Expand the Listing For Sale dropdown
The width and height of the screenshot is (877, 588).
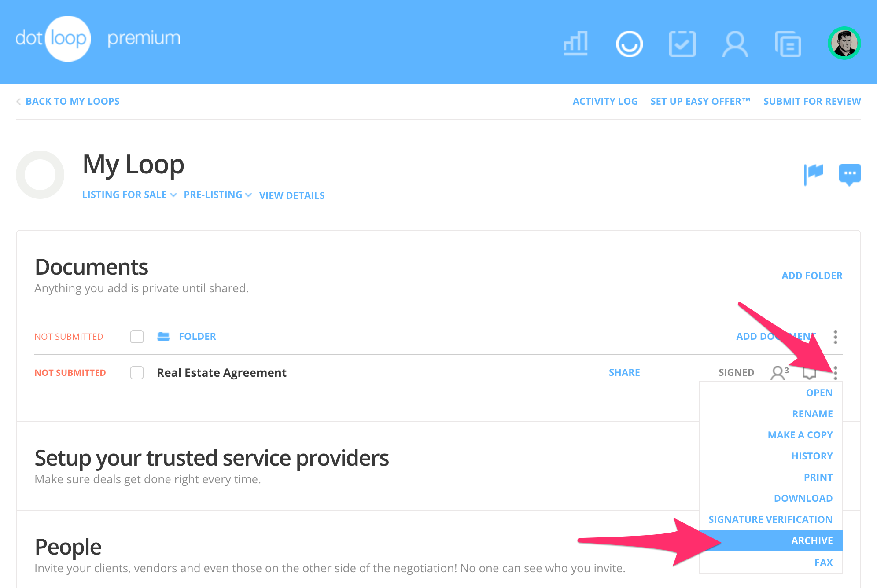point(129,195)
